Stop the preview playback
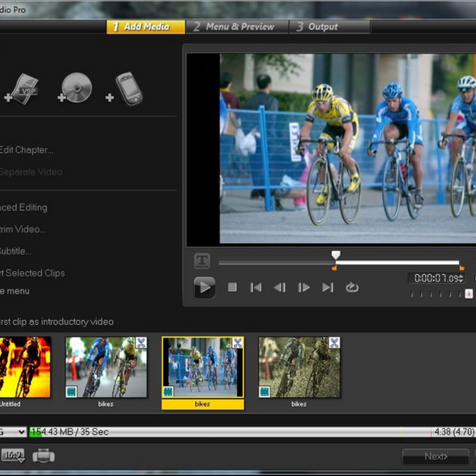Image resolution: width=476 pixels, height=476 pixels. click(232, 287)
